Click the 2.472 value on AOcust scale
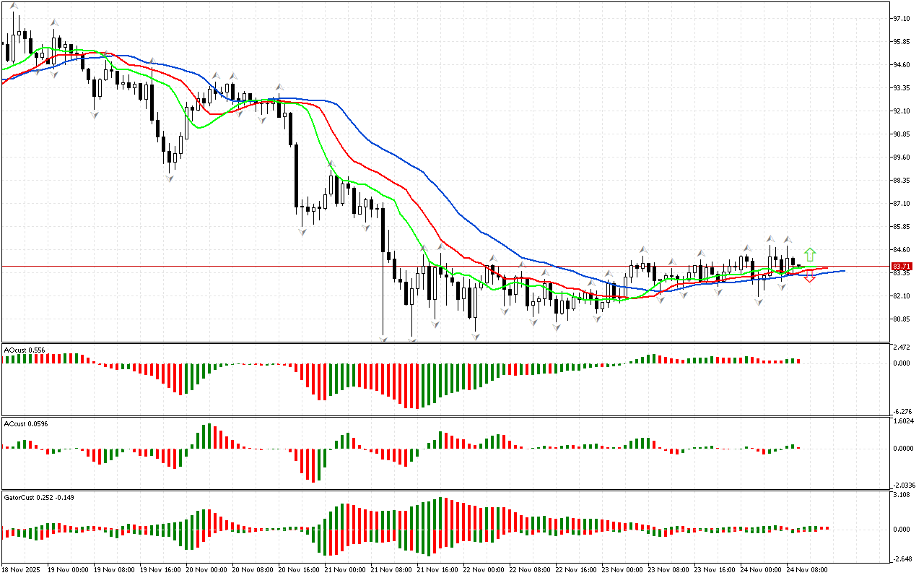The width and height of the screenshot is (924, 578). tap(902, 348)
